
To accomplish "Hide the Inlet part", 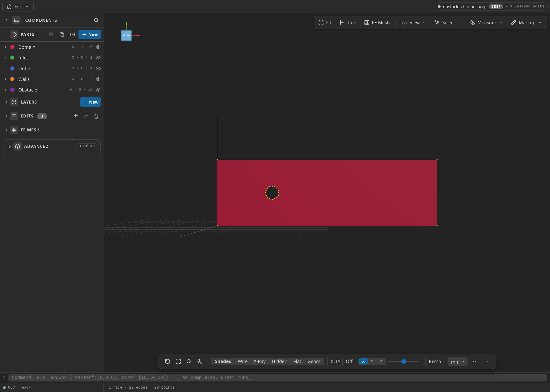I will coord(98,58).
